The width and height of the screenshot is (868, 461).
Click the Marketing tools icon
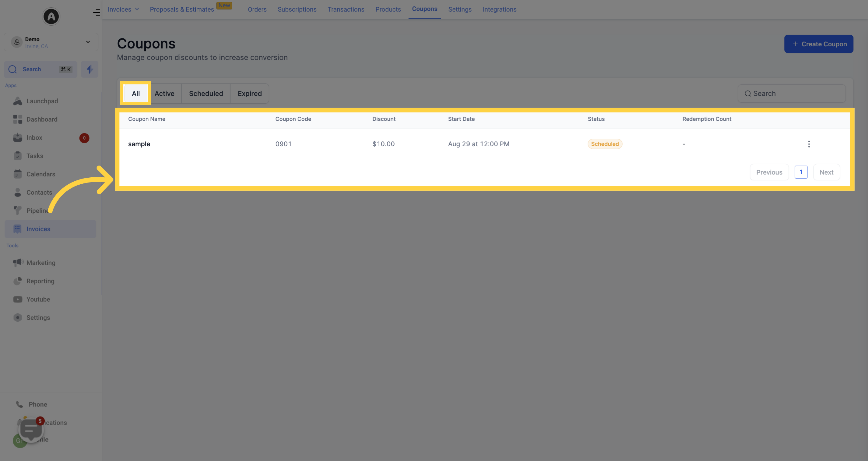tap(18, 263)
